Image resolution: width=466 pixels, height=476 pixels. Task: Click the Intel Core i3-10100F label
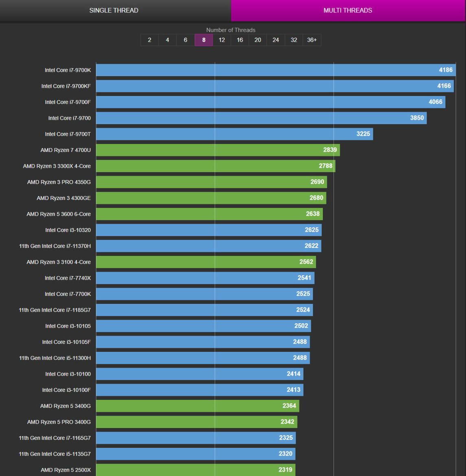tap(66, 390)
